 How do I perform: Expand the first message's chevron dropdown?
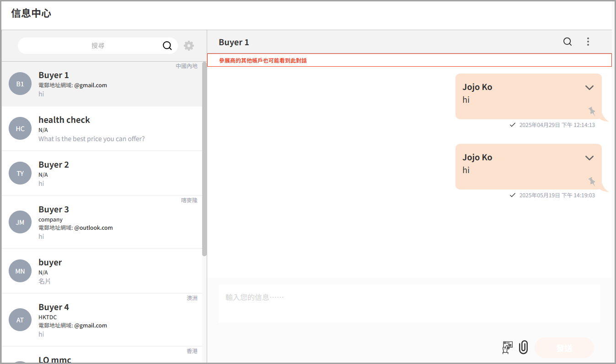click(x=589, y=88)
